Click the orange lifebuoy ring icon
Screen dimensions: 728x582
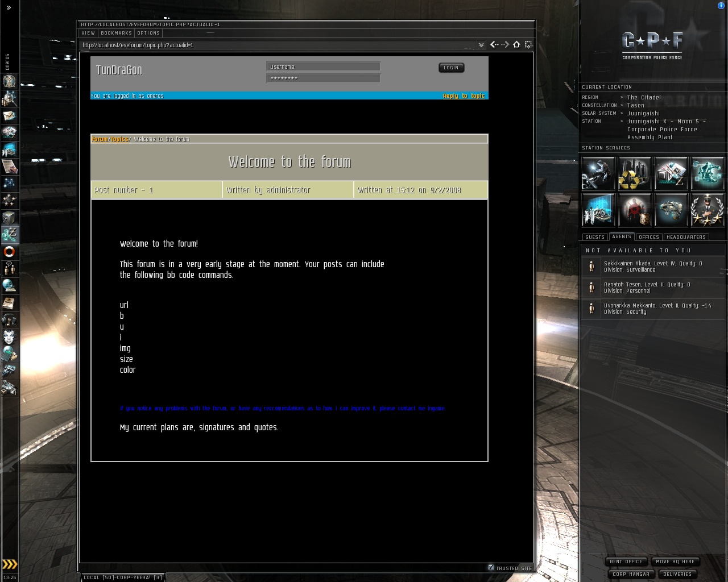(x=10, y=252)
